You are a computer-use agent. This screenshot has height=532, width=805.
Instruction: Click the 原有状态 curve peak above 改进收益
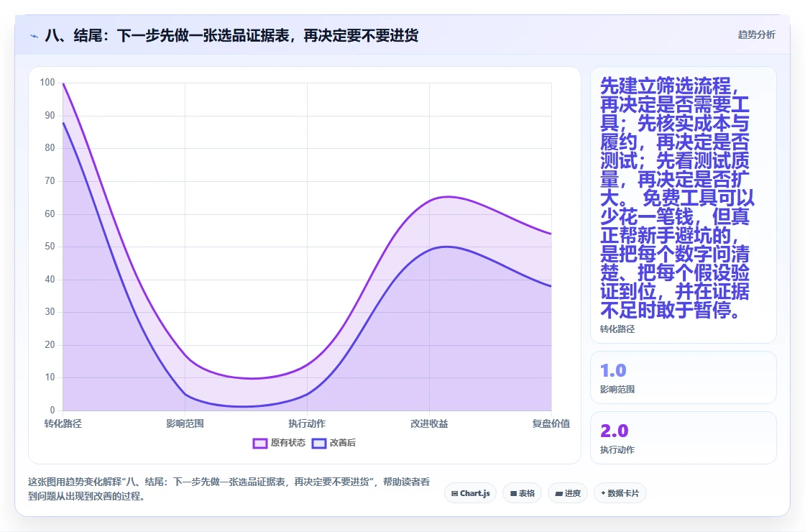pos(448,197)
